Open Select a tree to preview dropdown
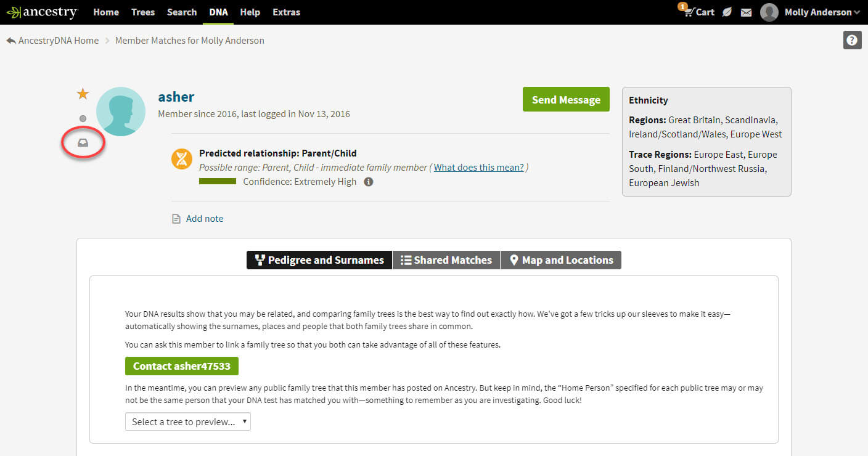The width and height of the screenshot is (868, 456). [x=188, y=421]
